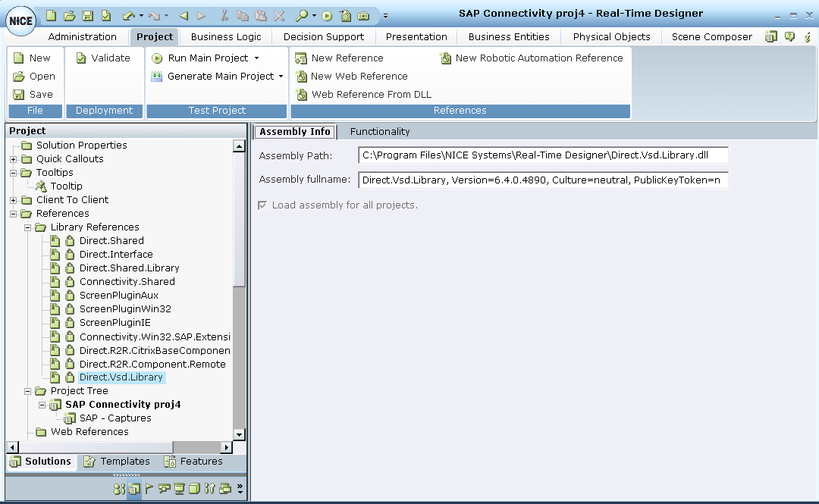The width and height of the screenshot is (819, 504).
Task: Click the stacked windows Scene Composer icon at bottom
Action: [225, 489]
